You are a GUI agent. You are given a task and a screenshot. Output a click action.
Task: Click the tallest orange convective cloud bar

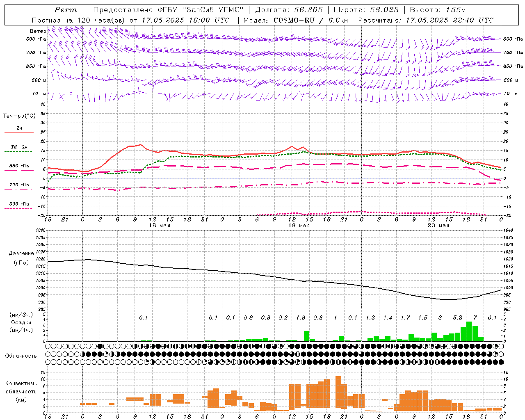[338, 392]
